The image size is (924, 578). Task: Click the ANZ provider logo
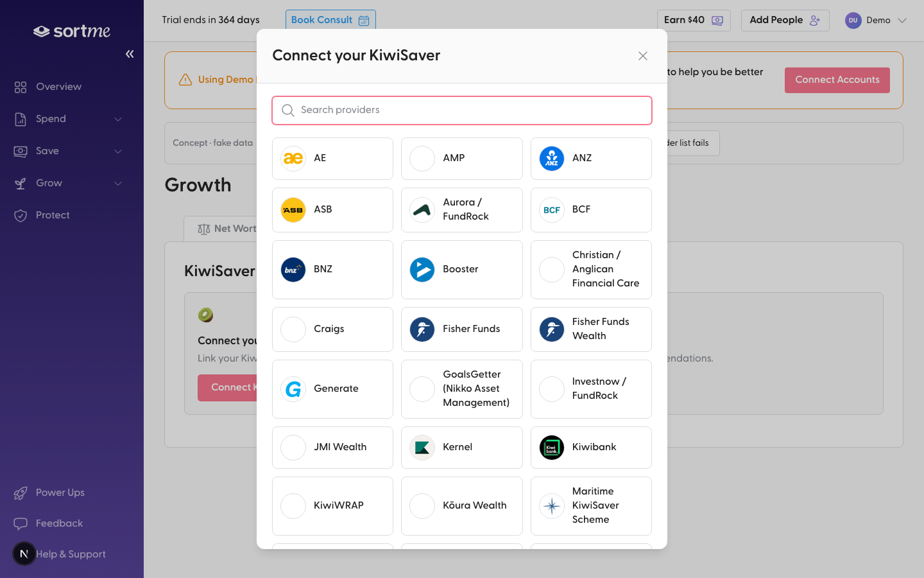point(552,159)
